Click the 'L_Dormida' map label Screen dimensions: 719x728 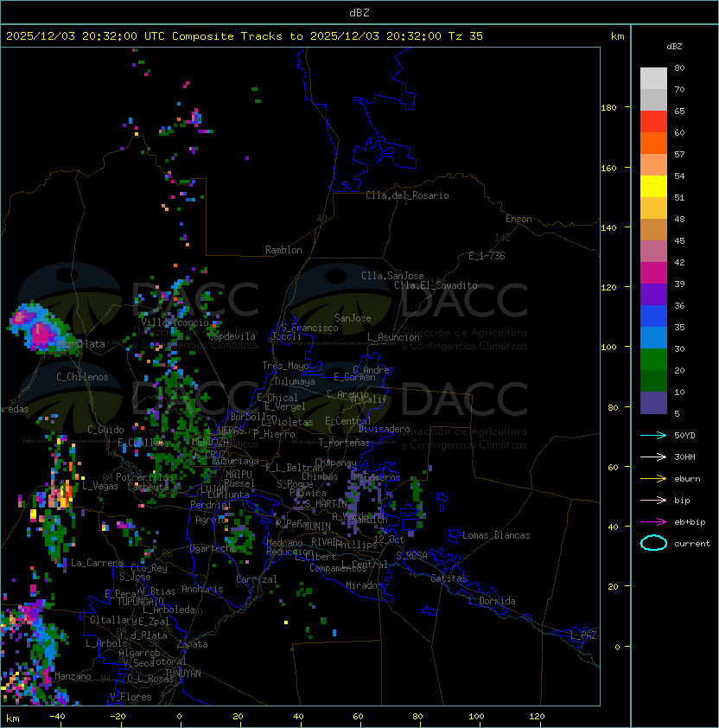[x=492, y=601]
